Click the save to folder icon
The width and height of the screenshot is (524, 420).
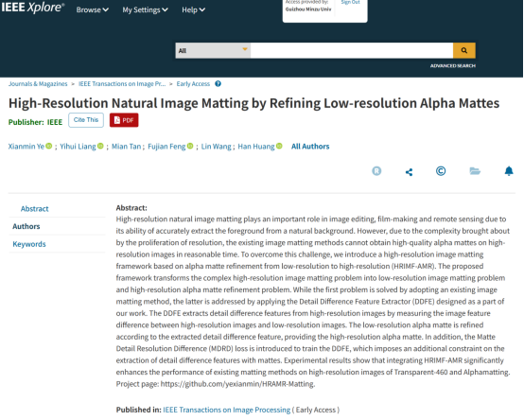[475, 171]
